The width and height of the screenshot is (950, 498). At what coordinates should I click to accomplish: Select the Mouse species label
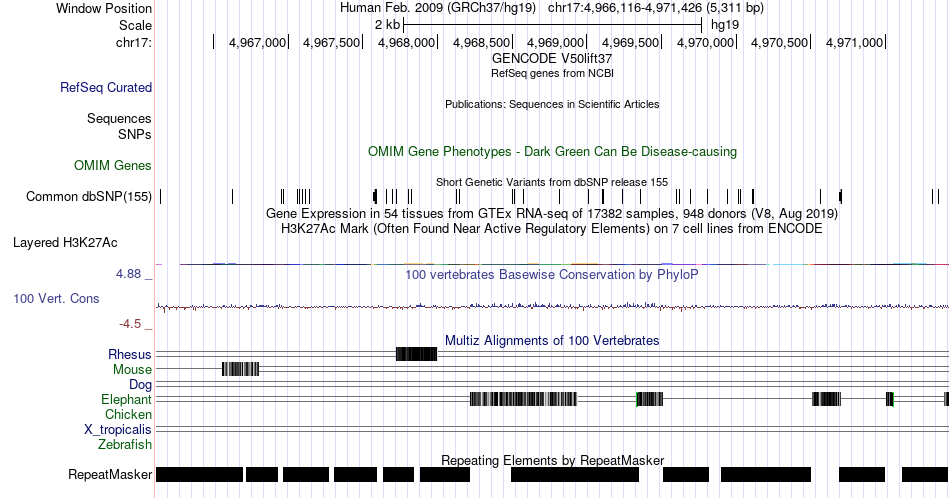pyautogui.click(x=132, y=370)
